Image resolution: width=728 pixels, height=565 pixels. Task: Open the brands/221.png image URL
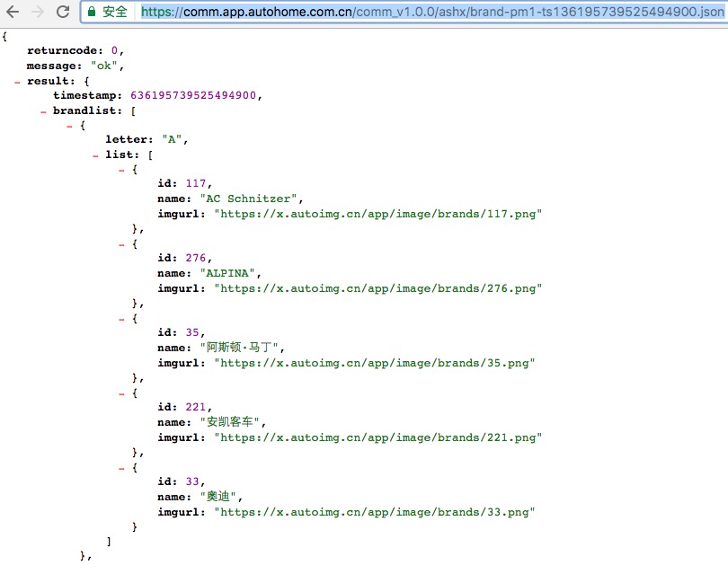377,438
